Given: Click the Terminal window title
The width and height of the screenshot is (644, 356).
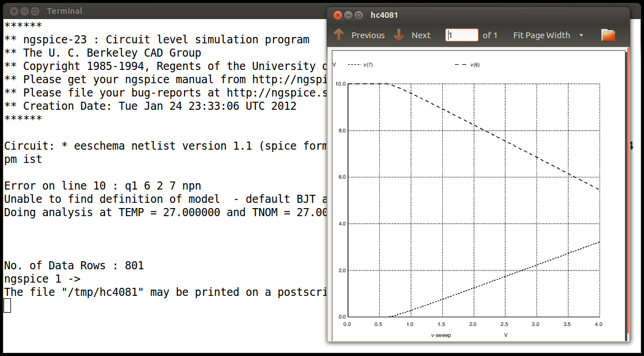Looking at the screenshot, I should (65, 11).
